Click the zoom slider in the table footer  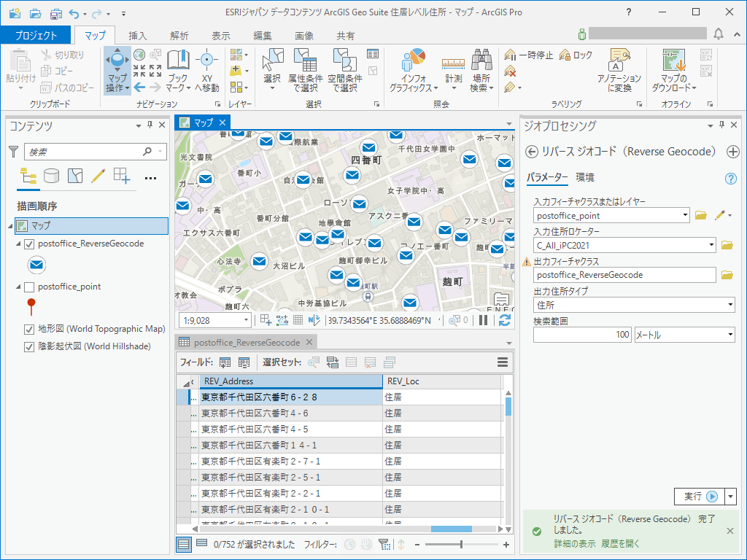(461, 544)
